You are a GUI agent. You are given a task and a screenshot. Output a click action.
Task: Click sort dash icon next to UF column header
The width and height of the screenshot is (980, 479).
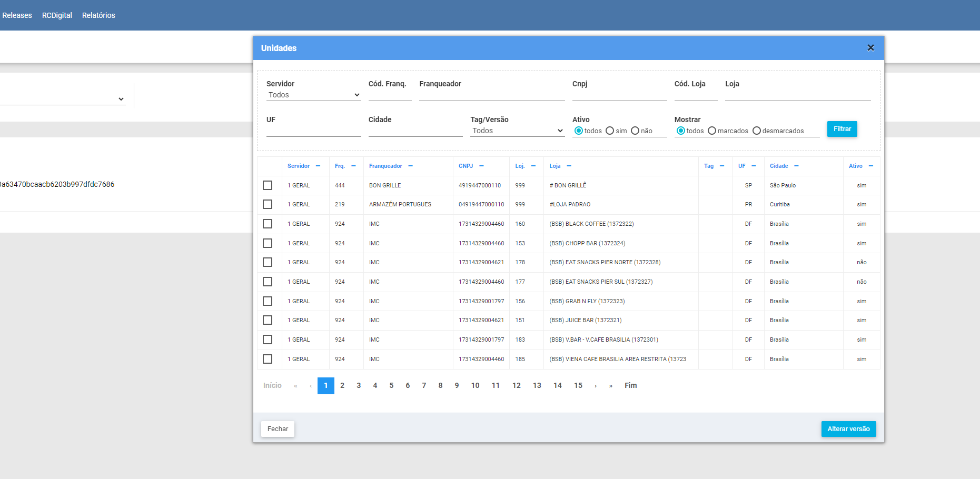(754, 166)
